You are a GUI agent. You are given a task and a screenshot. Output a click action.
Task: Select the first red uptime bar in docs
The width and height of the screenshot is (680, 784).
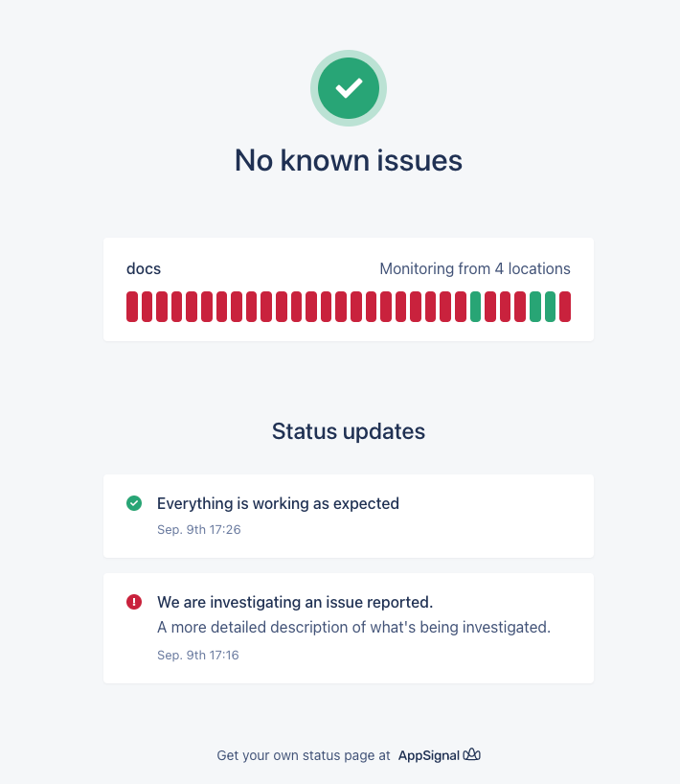click(132, 307)
